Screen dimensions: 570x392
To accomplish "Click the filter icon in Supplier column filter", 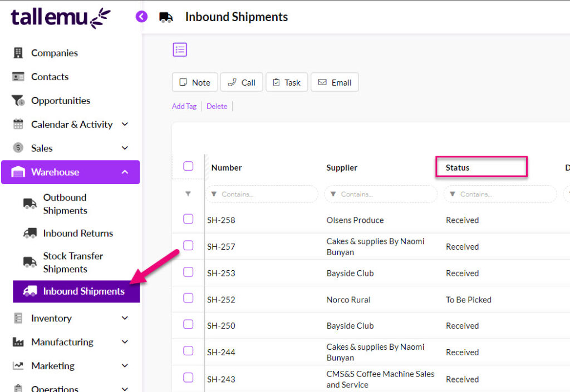I will pos(333,194).
